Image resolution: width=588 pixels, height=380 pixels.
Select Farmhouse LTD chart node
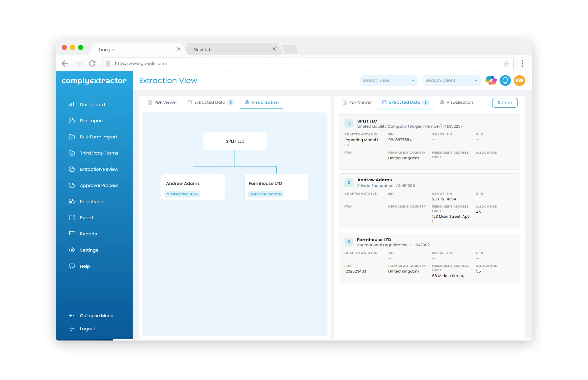tap(276, 187)
